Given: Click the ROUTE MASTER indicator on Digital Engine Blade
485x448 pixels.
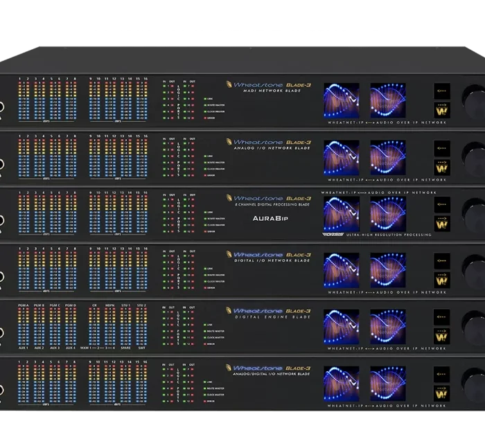Looking at the screenshot, I should 214,331.
